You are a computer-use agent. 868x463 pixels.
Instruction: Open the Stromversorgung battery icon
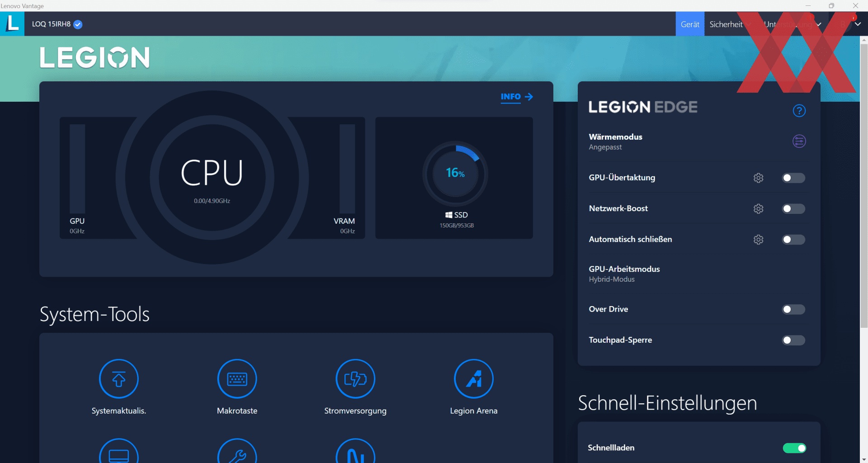[x=355, y=379]
